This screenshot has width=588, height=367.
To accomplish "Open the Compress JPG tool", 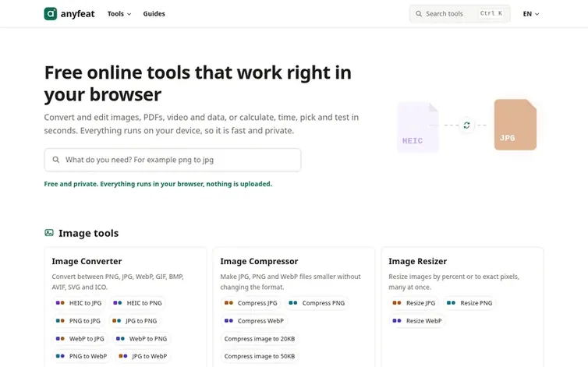I will (250, 303).
